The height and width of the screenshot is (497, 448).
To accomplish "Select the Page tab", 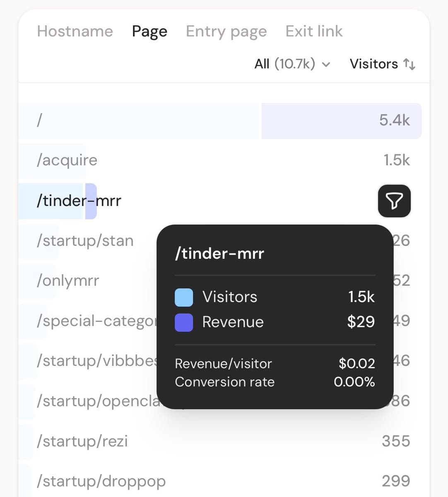I will pos(149,31).
